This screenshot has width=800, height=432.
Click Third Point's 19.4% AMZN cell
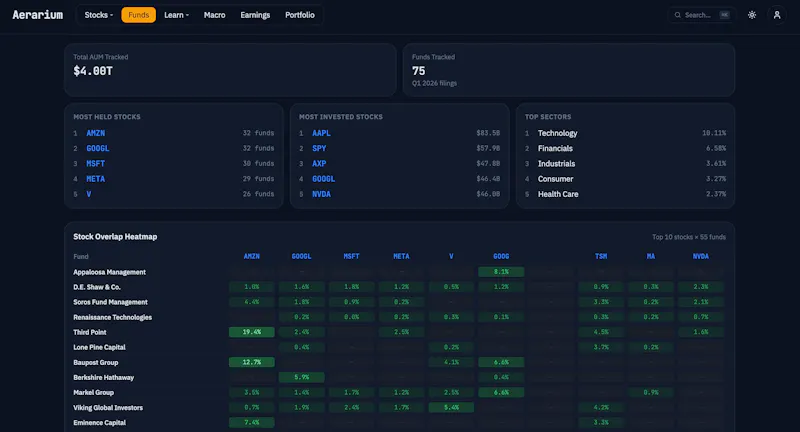point(252,332)
